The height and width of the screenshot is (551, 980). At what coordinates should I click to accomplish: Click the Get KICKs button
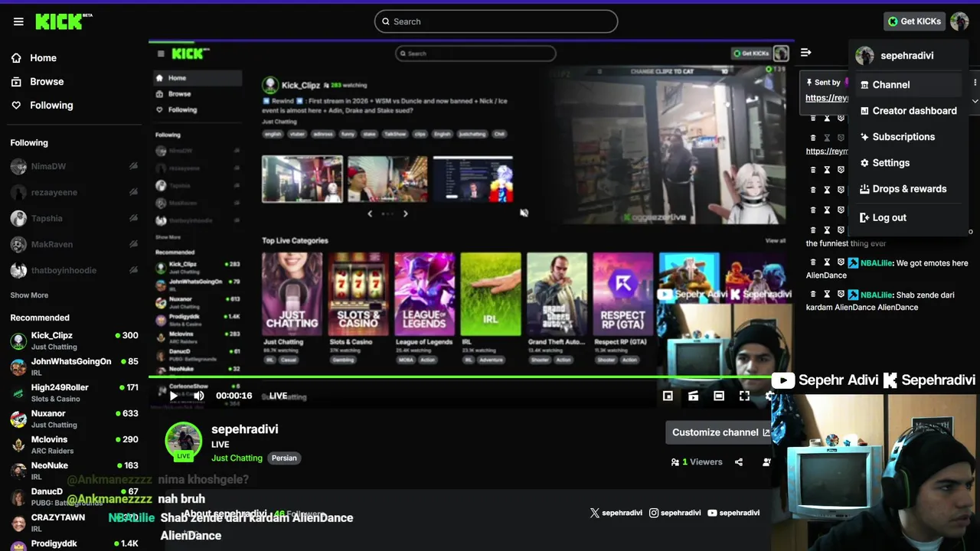tap(914, 21)
